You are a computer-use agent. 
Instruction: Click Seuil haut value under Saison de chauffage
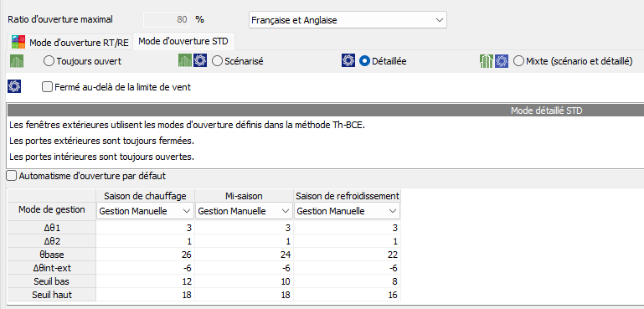tap(145, 295)
